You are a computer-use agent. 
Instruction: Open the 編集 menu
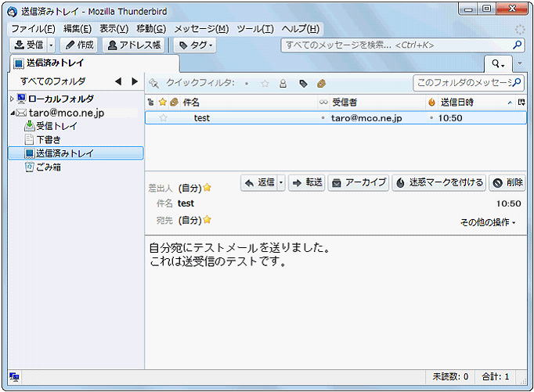[78, 29]
